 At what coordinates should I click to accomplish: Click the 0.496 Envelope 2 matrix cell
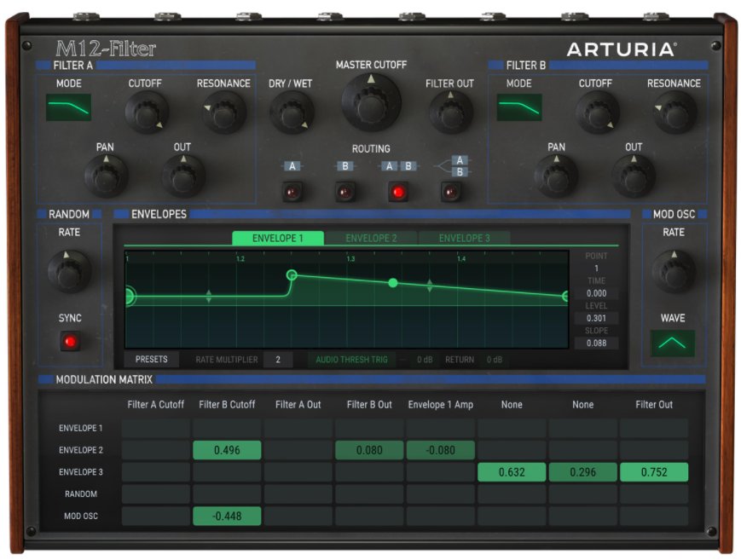click(x=227, y=449)
